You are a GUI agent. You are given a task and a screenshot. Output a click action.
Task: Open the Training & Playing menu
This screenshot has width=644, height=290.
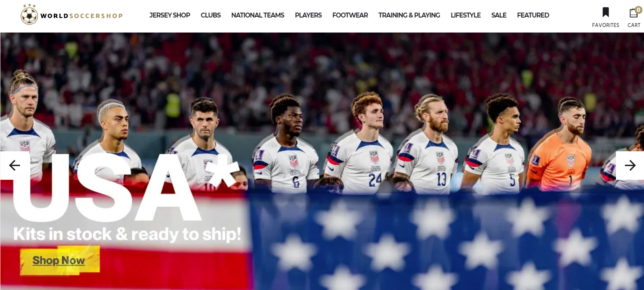pyautogui.click(x=409, y=15)
